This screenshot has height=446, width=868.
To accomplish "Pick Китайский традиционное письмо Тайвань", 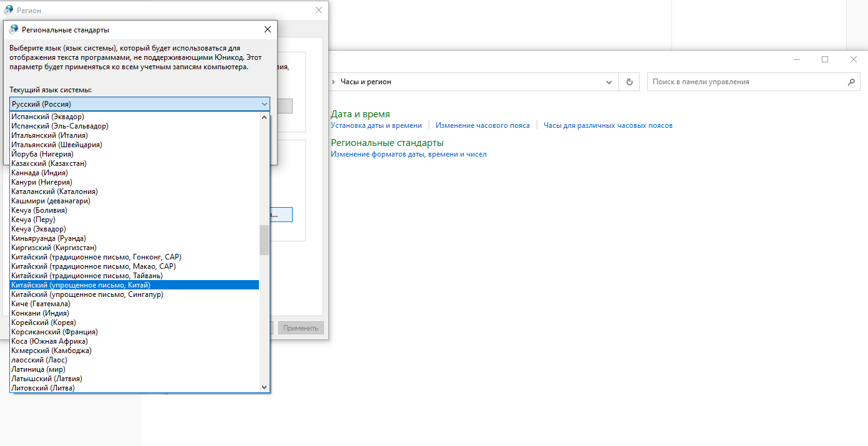I will pyautogui.click(x=134, y=276).
